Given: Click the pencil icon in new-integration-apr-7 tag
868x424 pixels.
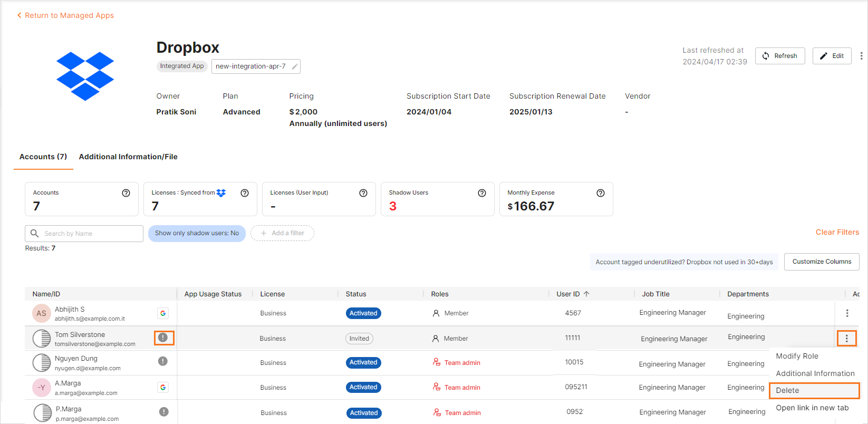Looking at the screenshot, I should coord(295,66).
